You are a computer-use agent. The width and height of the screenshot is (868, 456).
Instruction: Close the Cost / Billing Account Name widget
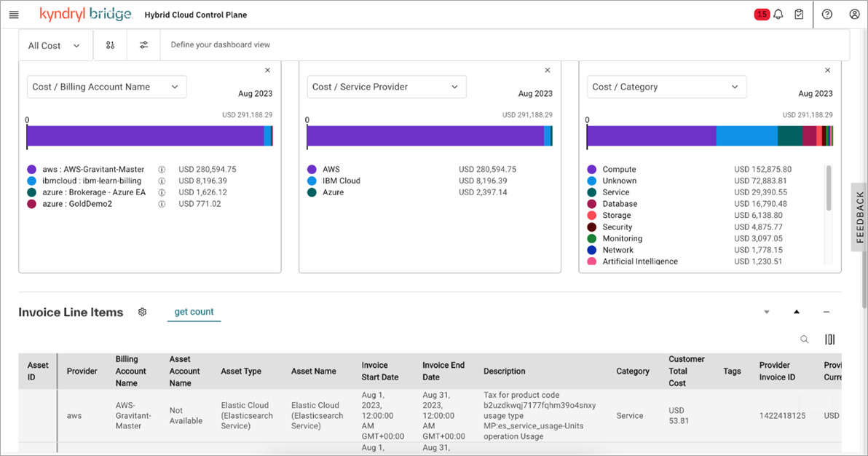click(267, 71)
